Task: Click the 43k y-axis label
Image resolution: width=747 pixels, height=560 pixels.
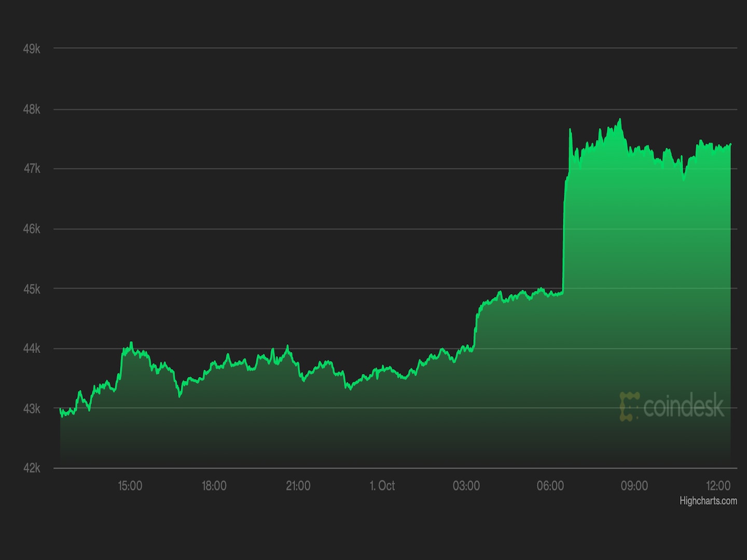Action: 32,409
